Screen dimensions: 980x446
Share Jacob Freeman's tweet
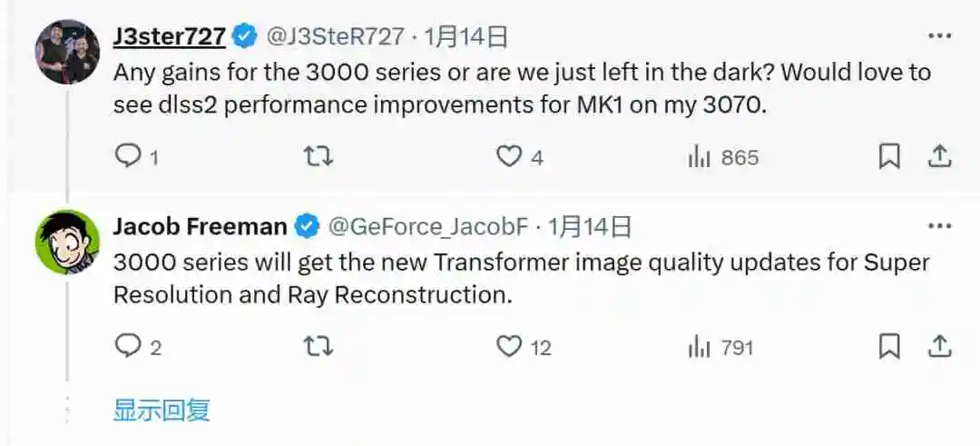939,346
